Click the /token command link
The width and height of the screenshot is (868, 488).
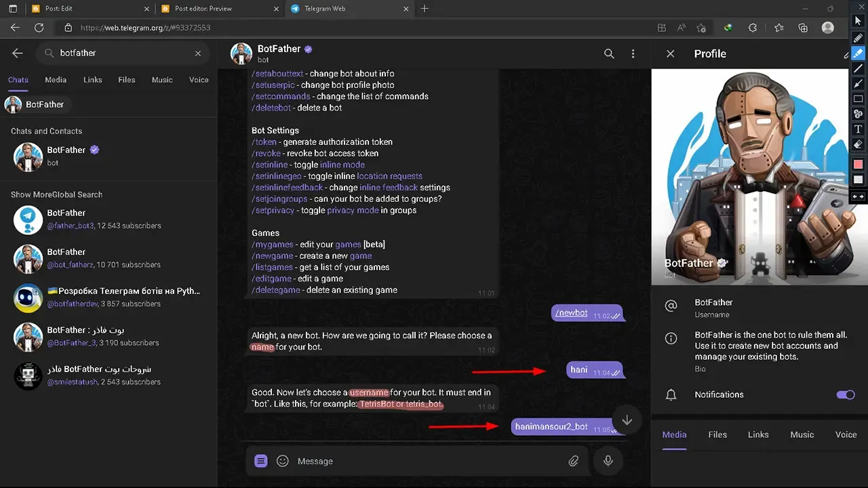click(x=264, y=142)
